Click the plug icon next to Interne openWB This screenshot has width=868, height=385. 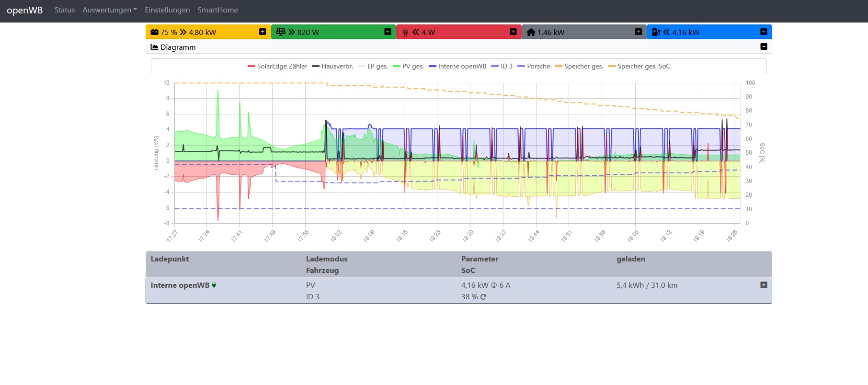[214, 285]
